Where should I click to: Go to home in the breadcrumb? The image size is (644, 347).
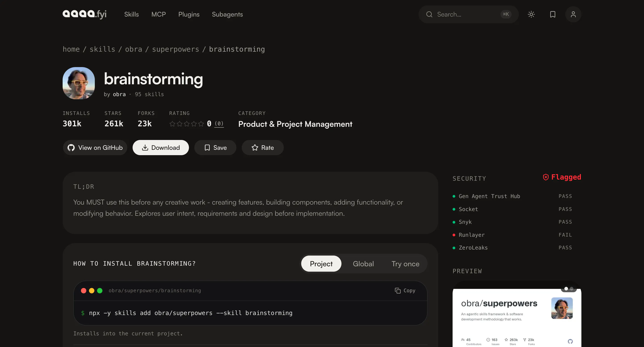tap(71, 49)
